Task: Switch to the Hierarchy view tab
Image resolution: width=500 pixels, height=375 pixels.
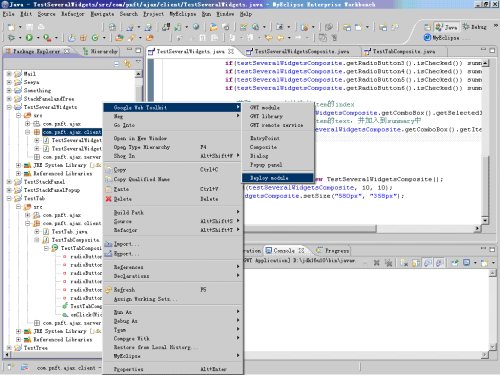Action: [100, 51]
